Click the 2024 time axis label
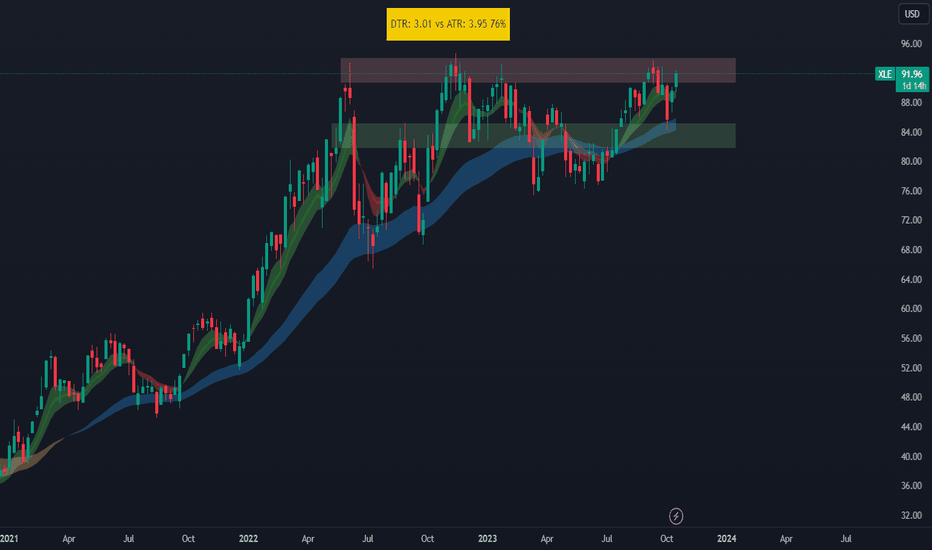The height and width of the screenshot is (550, 932). coord(726,539)
